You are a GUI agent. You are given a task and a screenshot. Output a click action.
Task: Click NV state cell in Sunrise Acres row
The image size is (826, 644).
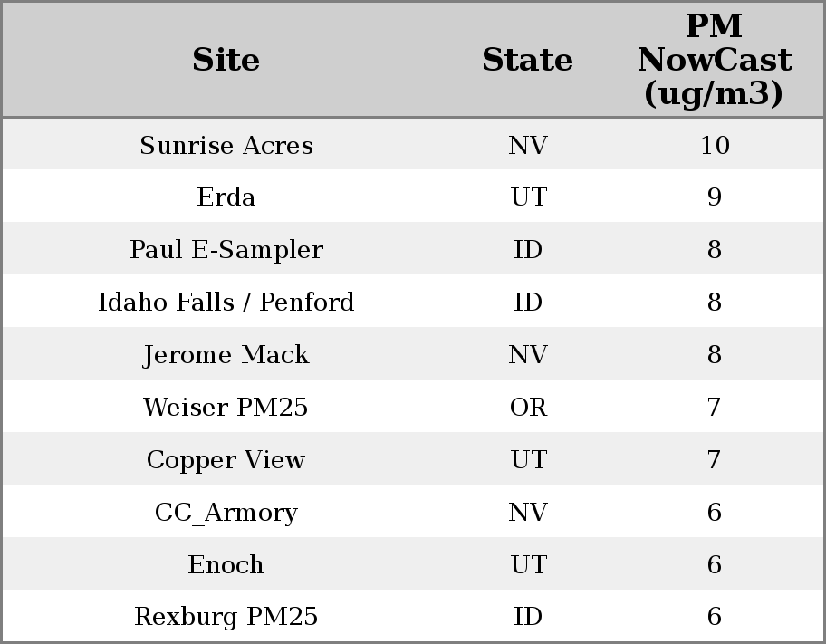tap(527, 146)
